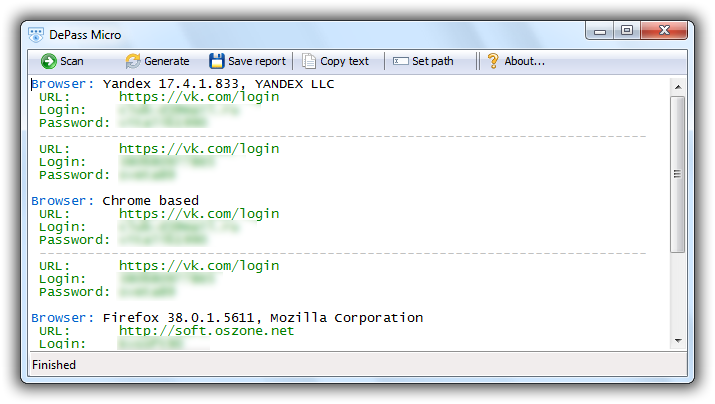Click the Copy text document icon
Viewport: 715px width, 404px height.
309,61
